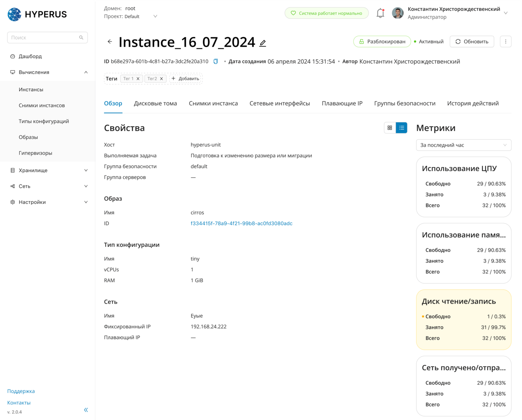The width and height of the screenshot is (522, 420).
Task: Collapse the sidebar with the double chevron
Action: point(86,409)
